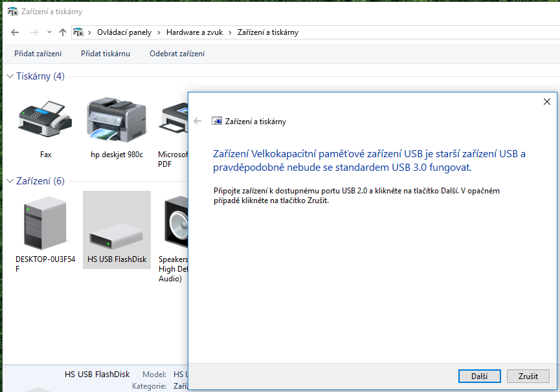The height and width of the screenshot is (392, 560).
Task: Select the Fax printer icon
Action: coord(45,120)
